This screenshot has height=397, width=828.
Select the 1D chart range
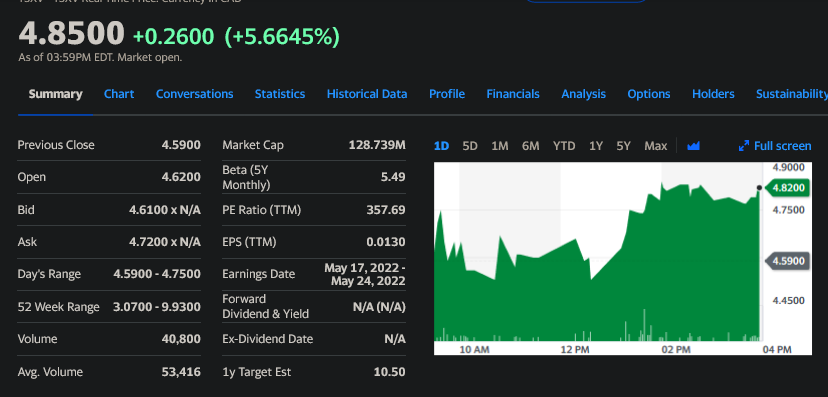click(441, 146)
